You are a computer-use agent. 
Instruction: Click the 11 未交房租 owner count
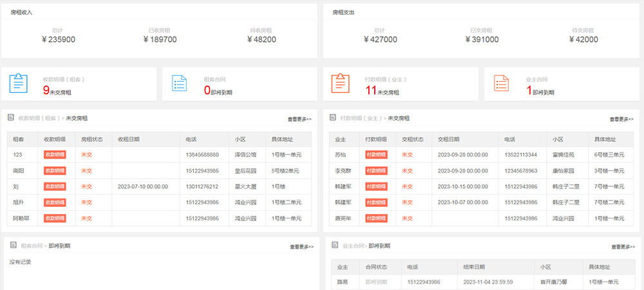pos(370,91)
